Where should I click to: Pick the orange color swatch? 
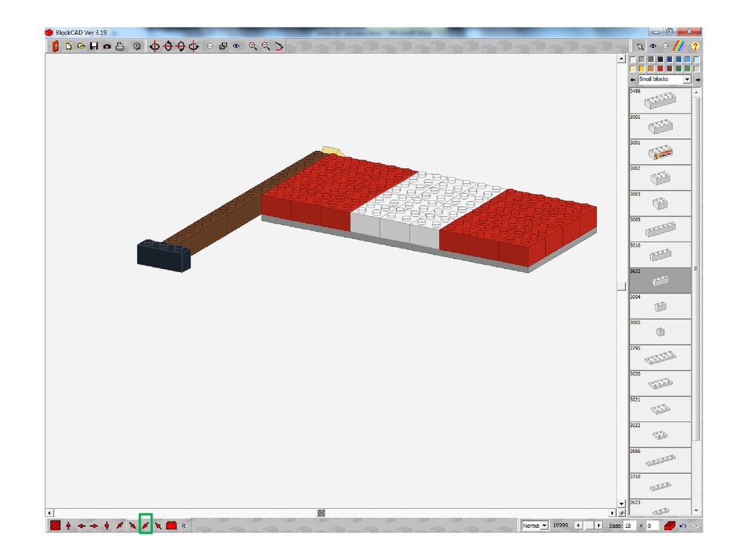[x=651, y=69]
